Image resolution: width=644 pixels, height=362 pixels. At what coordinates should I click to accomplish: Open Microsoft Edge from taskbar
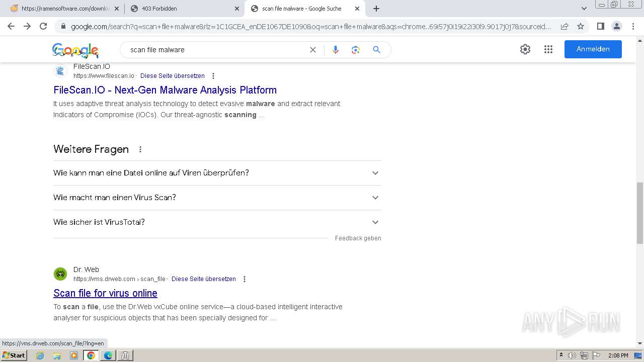(108, 355)
